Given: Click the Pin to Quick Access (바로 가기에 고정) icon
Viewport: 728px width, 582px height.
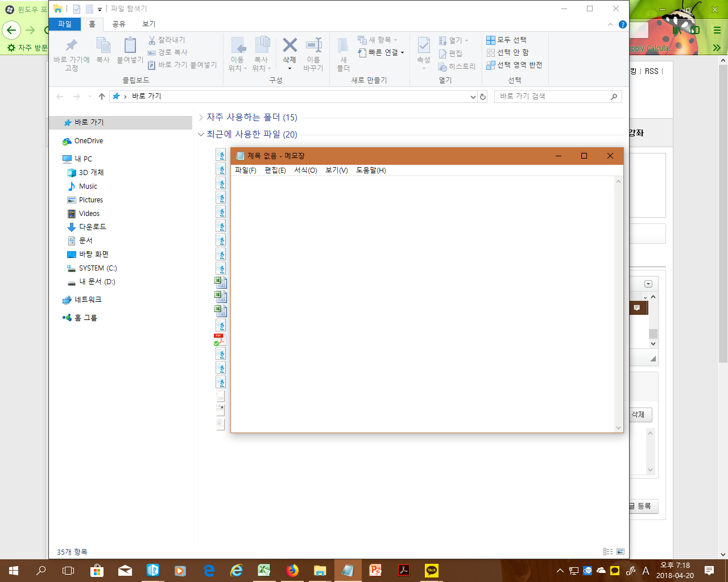Looking at the screenshot, I should click(x=72, y=45).
